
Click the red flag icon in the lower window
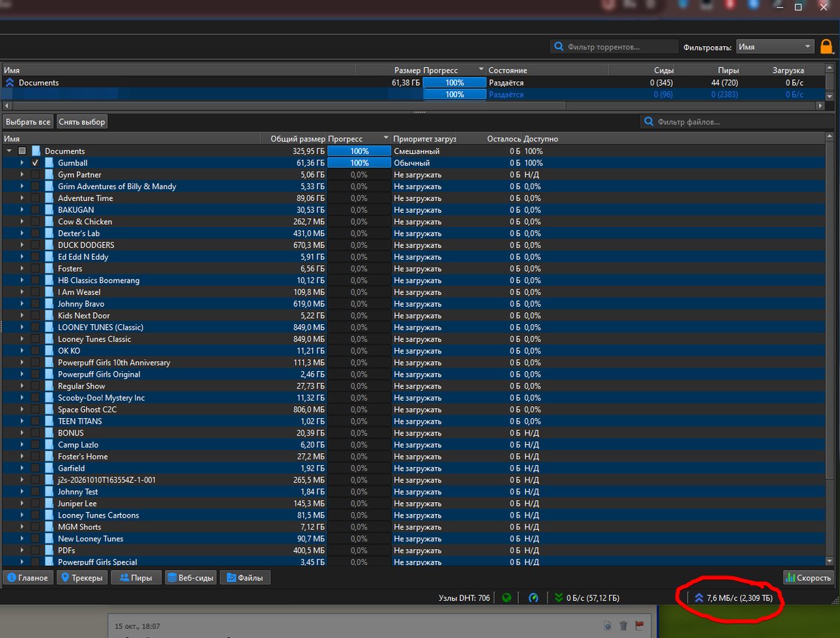(639, 625)
